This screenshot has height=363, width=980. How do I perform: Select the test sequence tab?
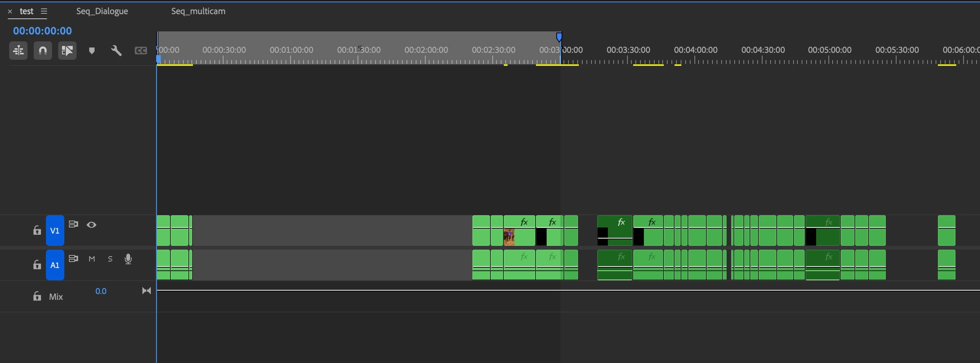coord(26,11)
